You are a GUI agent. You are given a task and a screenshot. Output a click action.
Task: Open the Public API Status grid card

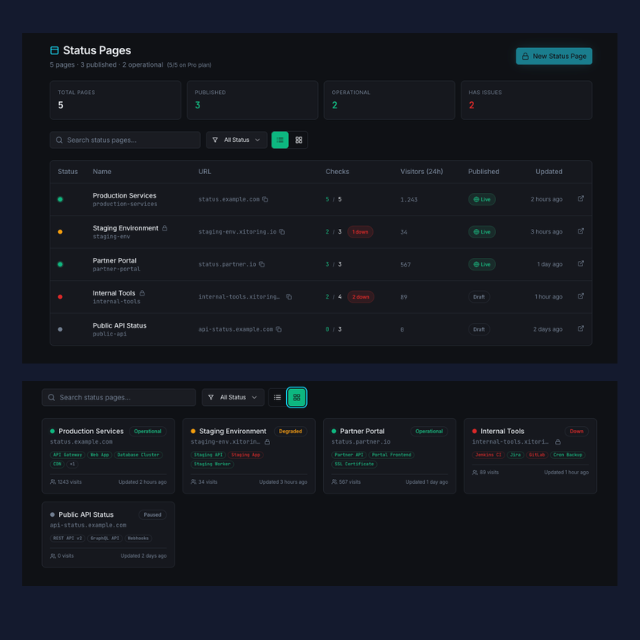[x=108, y=535]
